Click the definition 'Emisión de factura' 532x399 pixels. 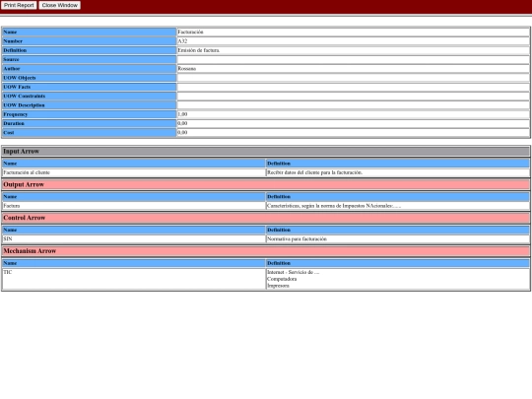[x=198, y=50]
